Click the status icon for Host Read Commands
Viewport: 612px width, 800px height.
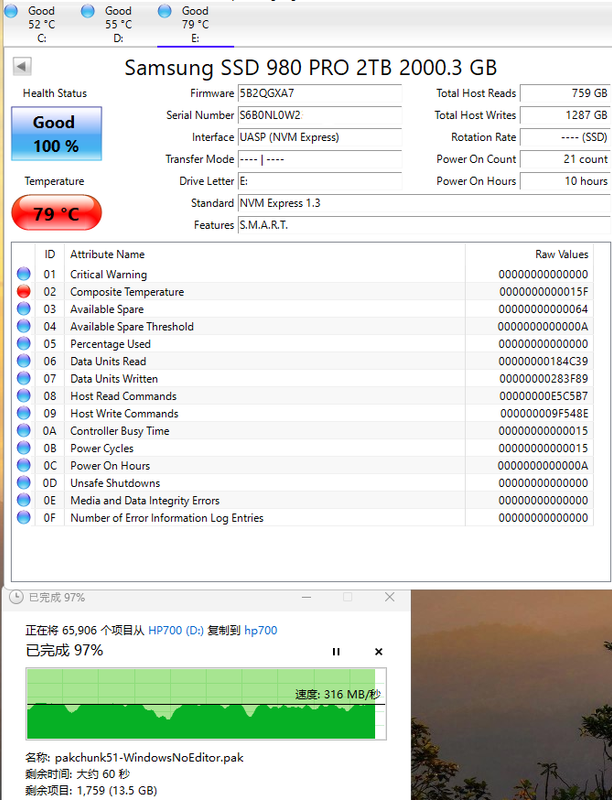(x=23, y=395)
